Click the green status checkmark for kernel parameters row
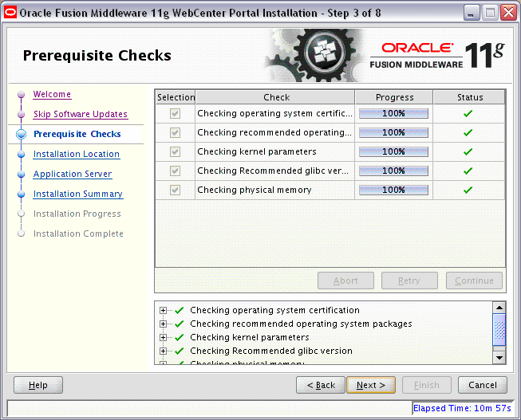Image resolution: width=521 pixels, height=420 pixels. [x=468, y=151]
